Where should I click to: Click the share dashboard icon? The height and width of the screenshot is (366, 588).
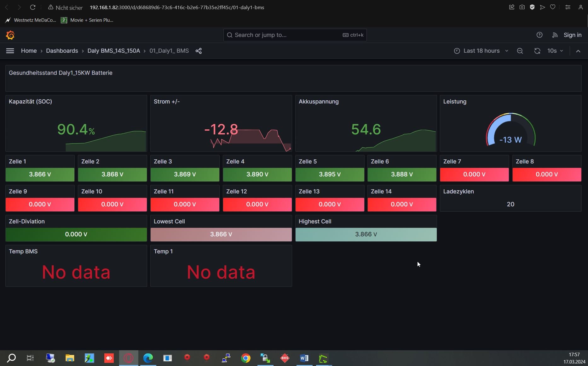pyautogui.click(x=199, y=51)
